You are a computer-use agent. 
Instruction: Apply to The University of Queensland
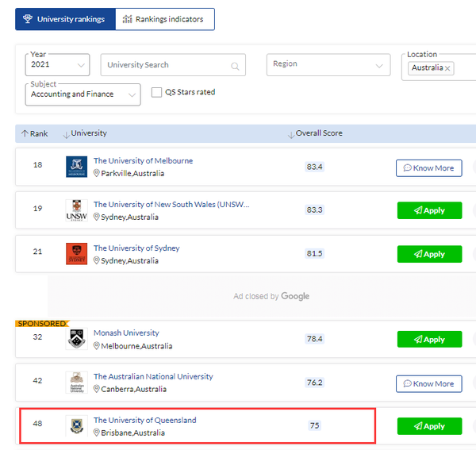(x=429, y=426)
